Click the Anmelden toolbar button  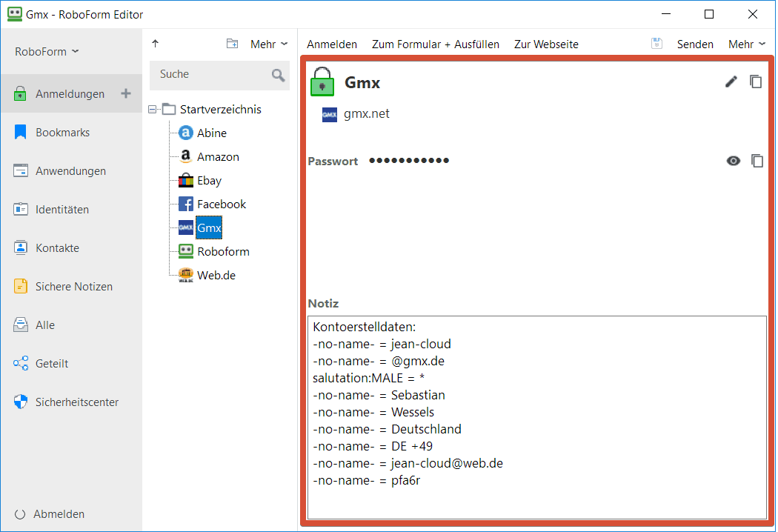tap(332, 44)
